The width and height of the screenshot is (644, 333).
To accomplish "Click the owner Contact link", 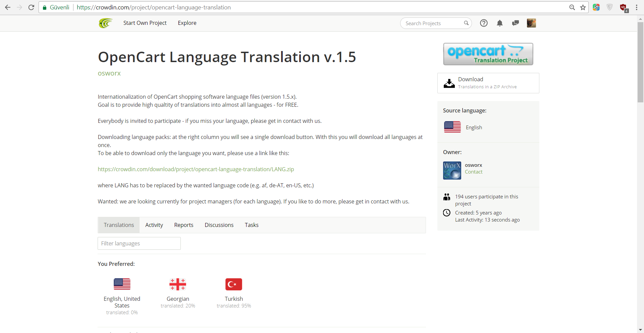I will click(474, 172).
